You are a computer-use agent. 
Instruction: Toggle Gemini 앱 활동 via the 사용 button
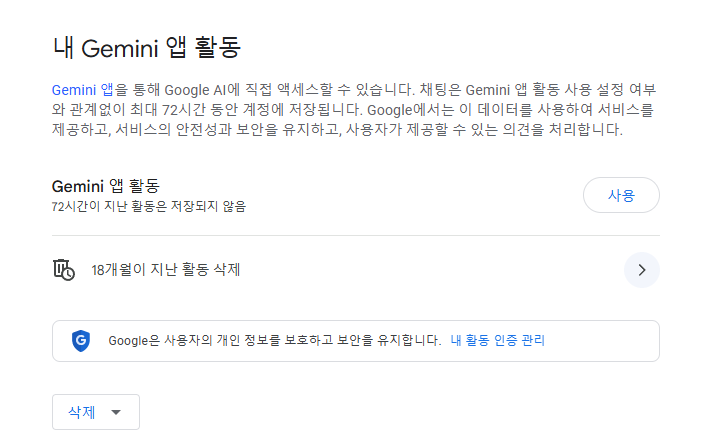(621, 195)
